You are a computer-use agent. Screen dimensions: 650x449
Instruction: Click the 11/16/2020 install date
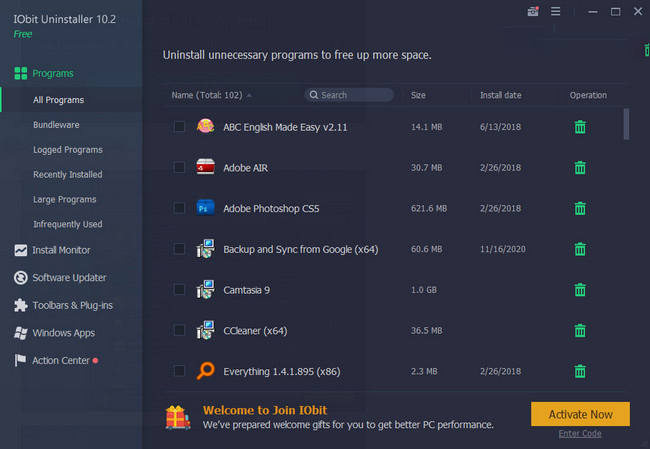(x=502, y=249)
